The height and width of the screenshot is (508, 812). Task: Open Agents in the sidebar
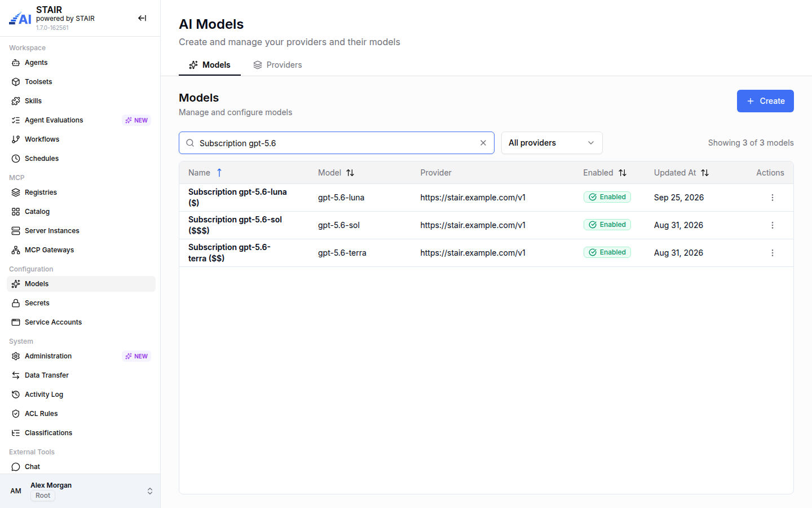click(81, 63)
